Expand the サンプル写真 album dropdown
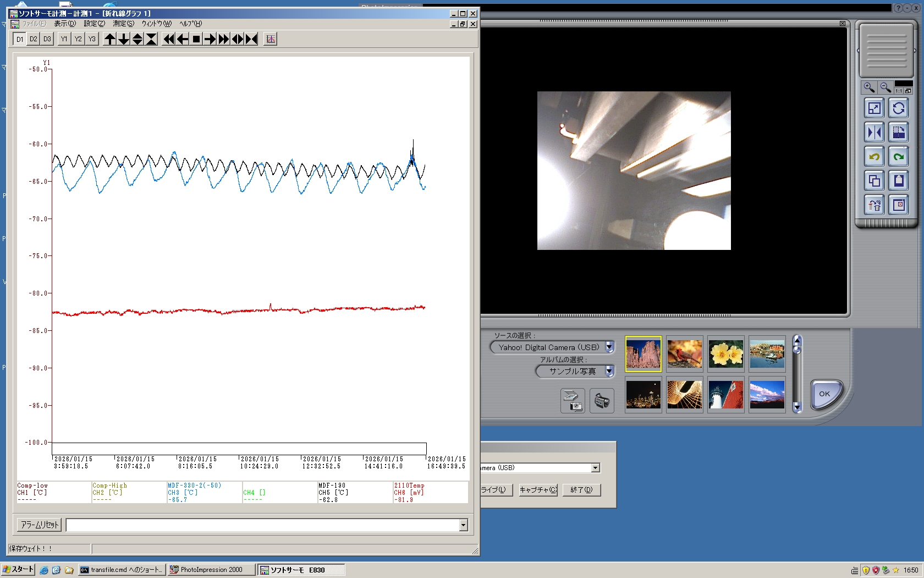Image resolution: width=924 pixels, height=578 pixels. click(x=609, y=372)
